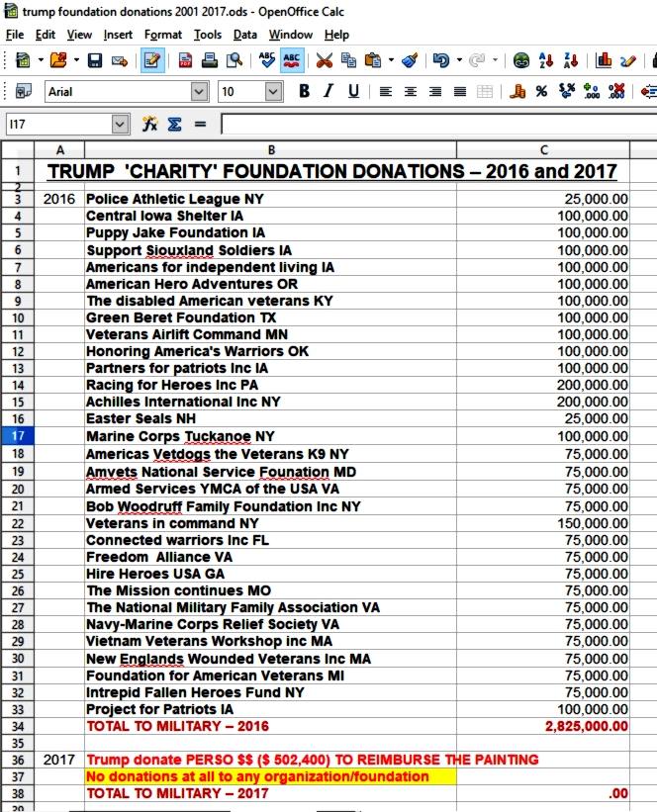
Task: Click the Merge Cells icon
Action: [x=485, y=92]
